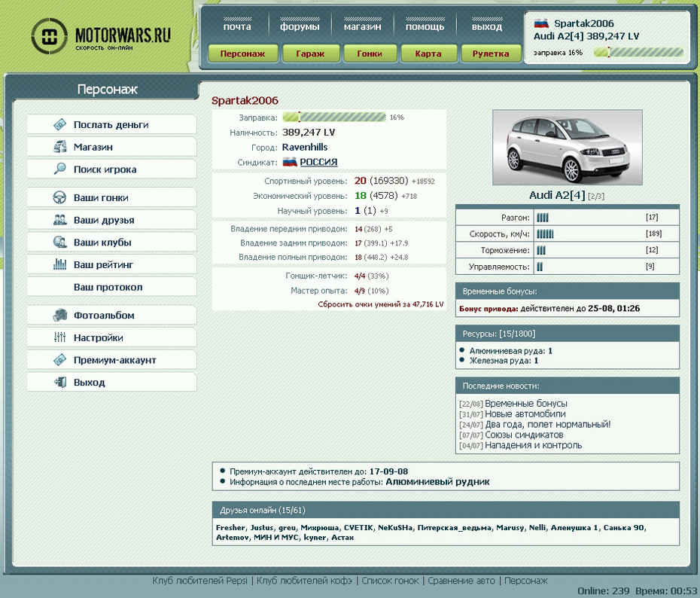
Task: Follow the Клуб любителей Pepsi footer link
Action: coord(199,581)
